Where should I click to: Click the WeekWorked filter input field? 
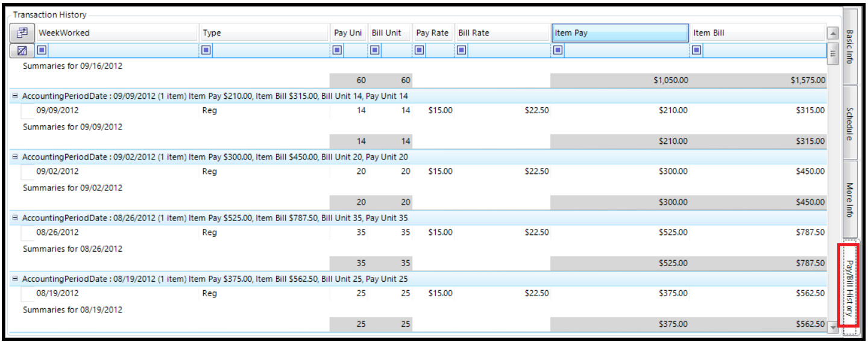click(x=123, y=51)
